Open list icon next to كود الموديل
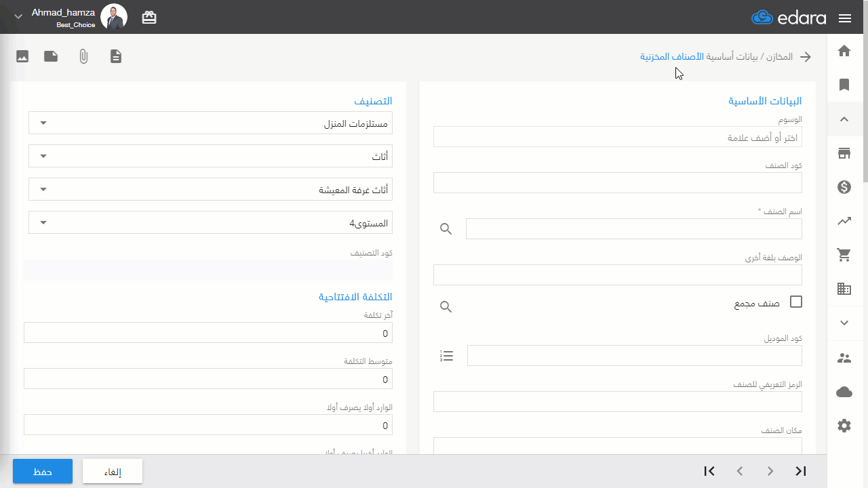 click(447, 355)
